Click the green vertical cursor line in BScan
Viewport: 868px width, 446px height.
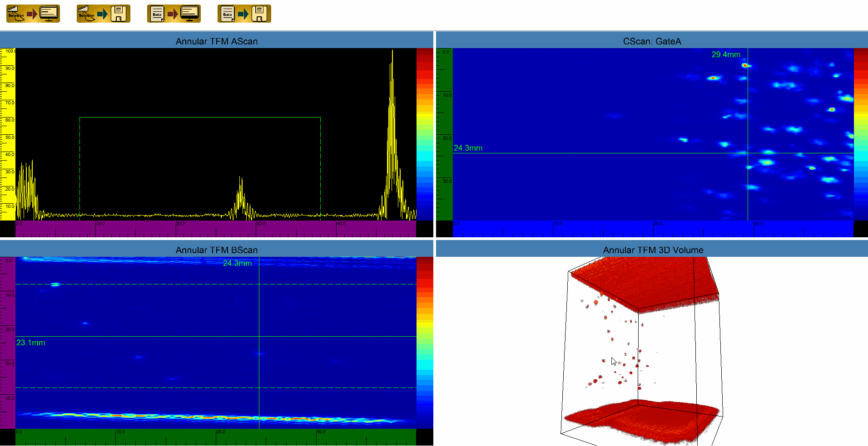259,343
